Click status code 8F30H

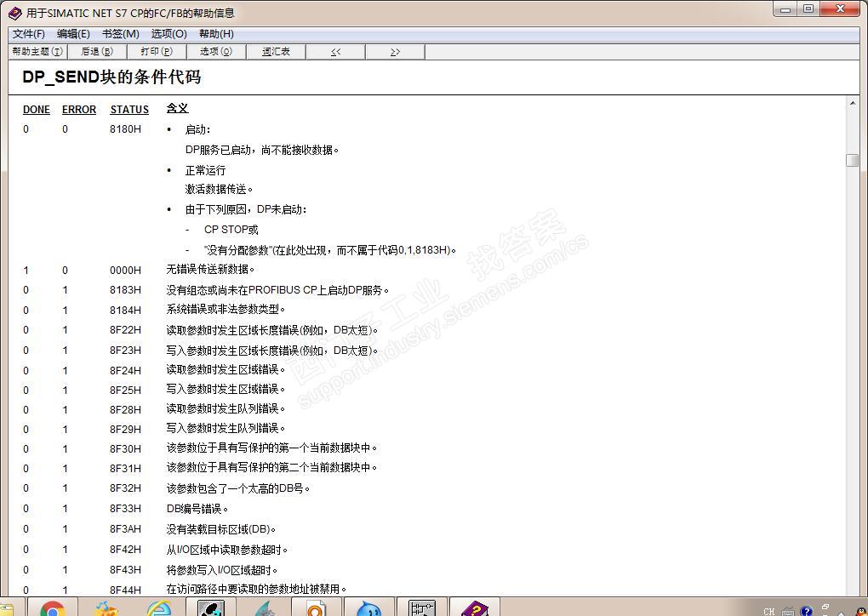pyautogui.click(x=125, y=449)
